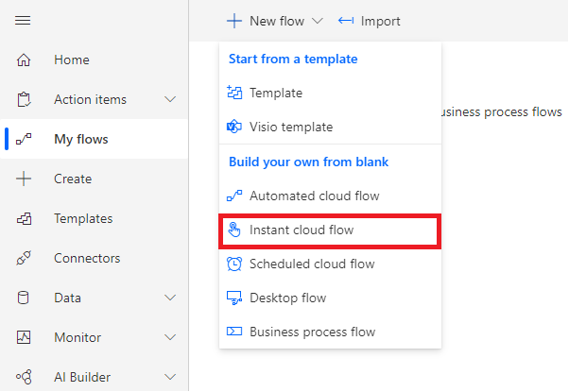Click the Action items clipboard icon

coord(24,99)
